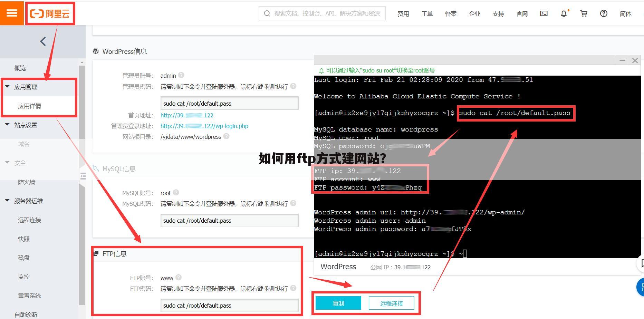
Task: Click the 公网 IP text below terminal
Action: click(401, 267)
